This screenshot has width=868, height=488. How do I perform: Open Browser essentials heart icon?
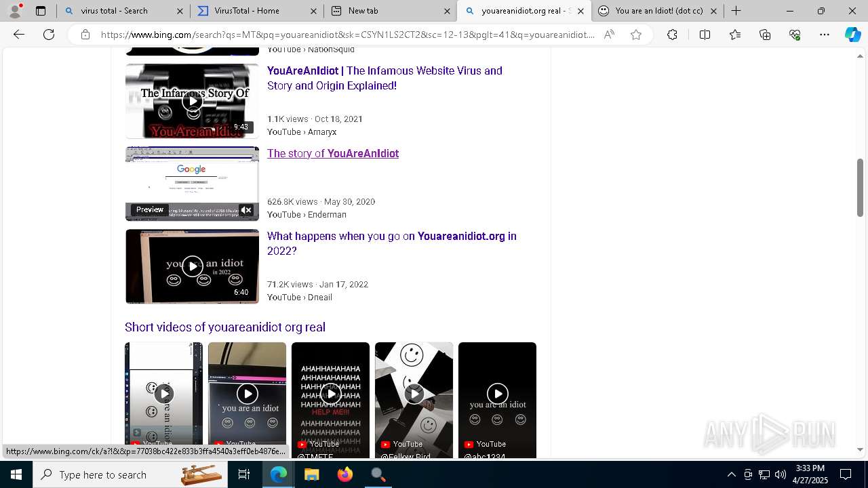click(x=795, y=35)
